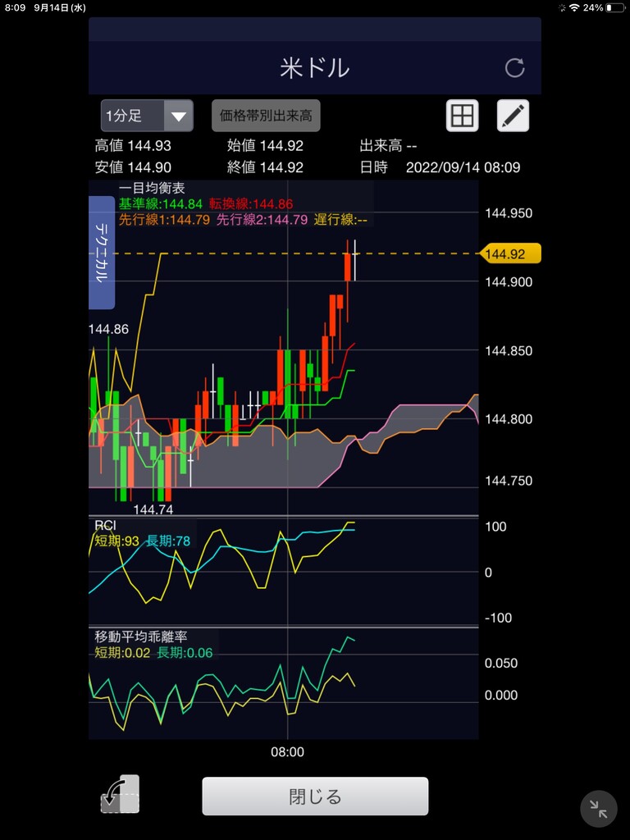Screen dimensions: 630x840
Task: Open the chart grid layout icon
Action: tap(462, 115)
